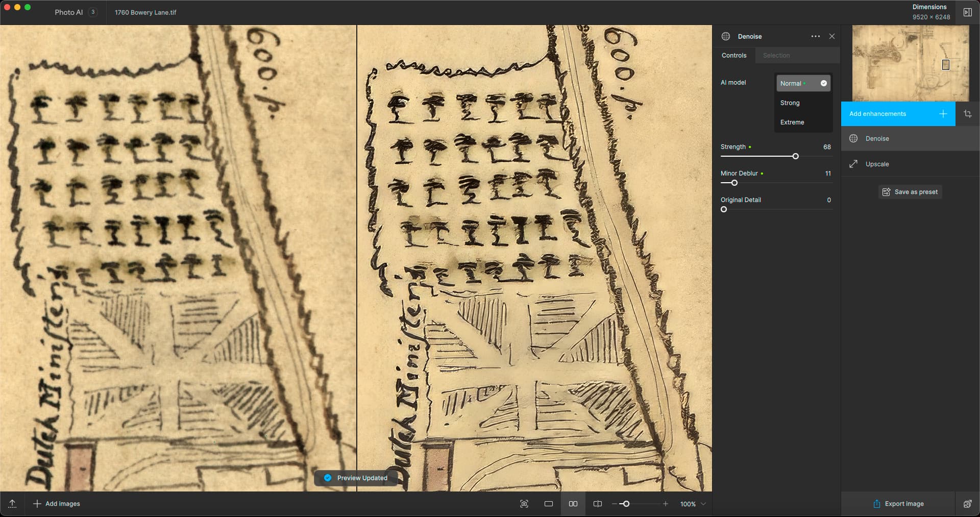The height and width of the screenshot is (517, 980).
Task: Click the upload icon in bottom-left
Action: coord(12,504)
